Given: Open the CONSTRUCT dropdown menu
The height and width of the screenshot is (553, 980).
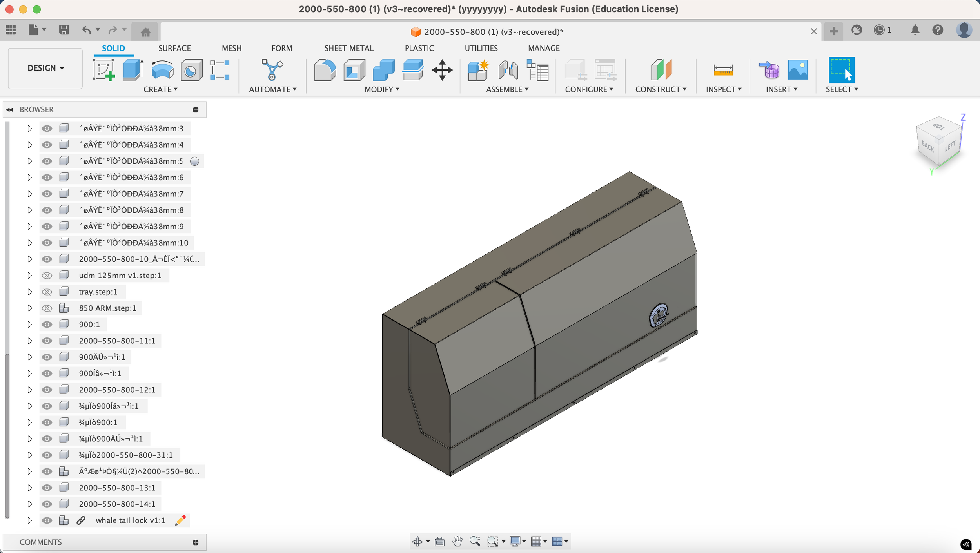Looking at the screenshot, I should [661, 89].
